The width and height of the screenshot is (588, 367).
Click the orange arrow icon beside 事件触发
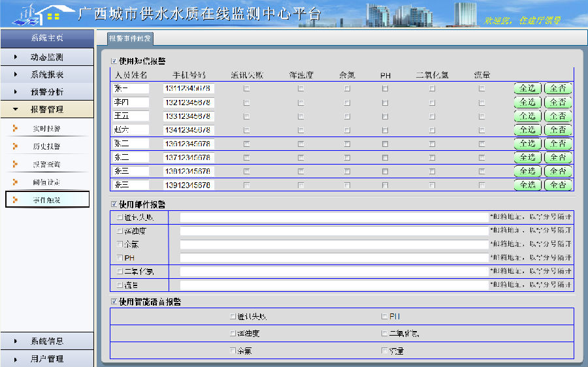tap(15, 200)
